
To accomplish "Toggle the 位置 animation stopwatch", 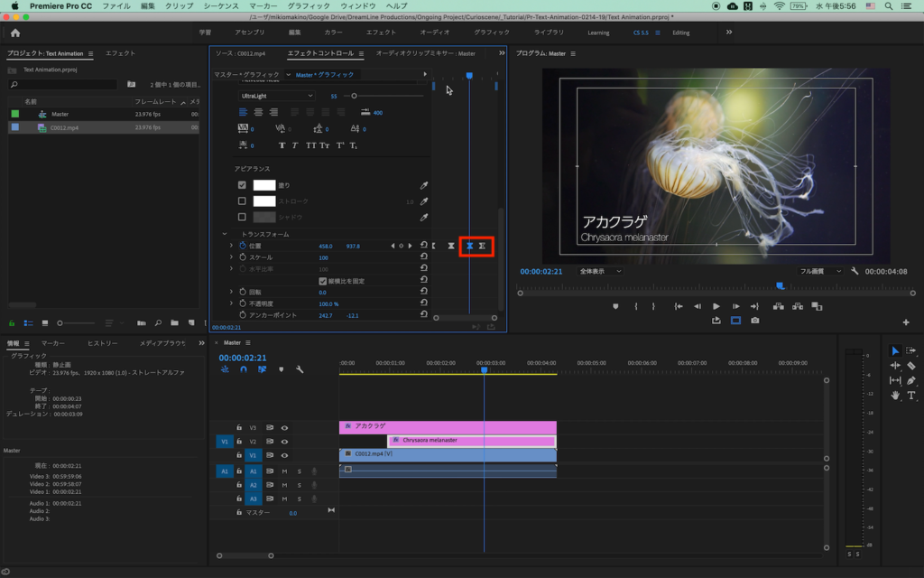I will point(242,246).
